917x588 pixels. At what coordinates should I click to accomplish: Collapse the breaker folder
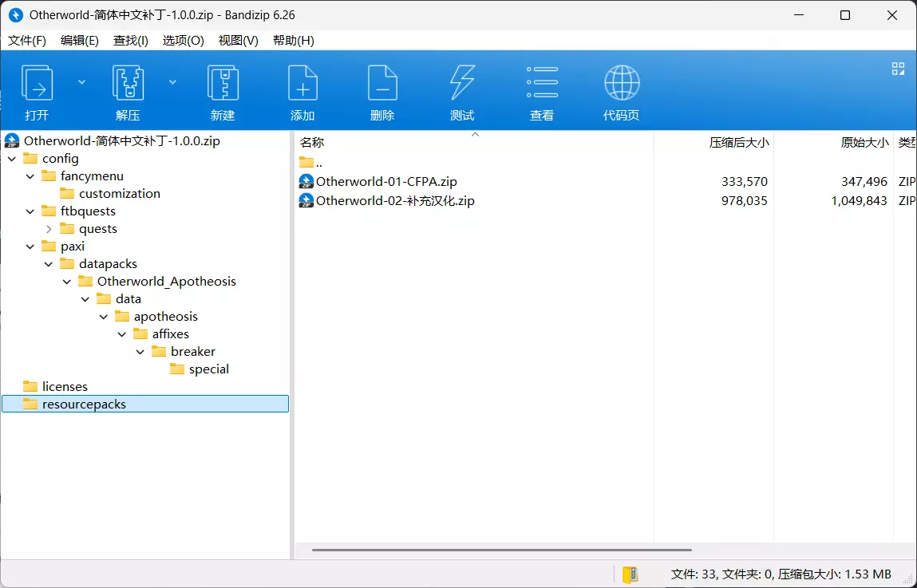click(x=140, y=352)
